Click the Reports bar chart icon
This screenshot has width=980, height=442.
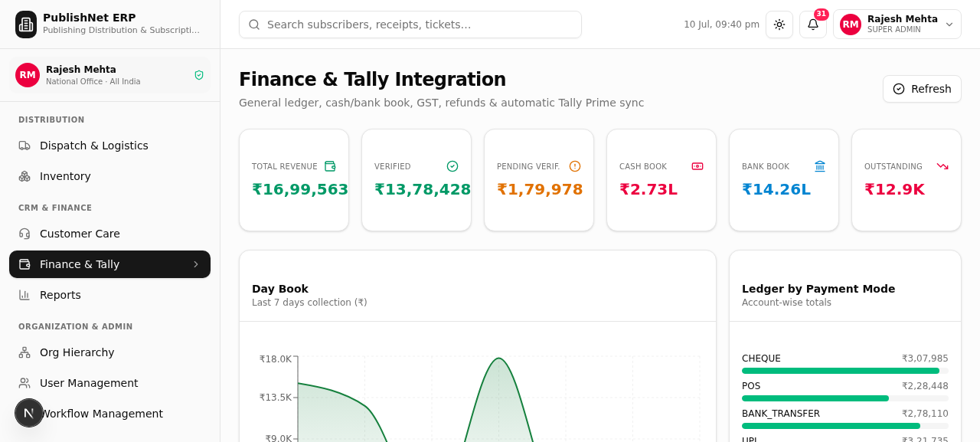24,295
